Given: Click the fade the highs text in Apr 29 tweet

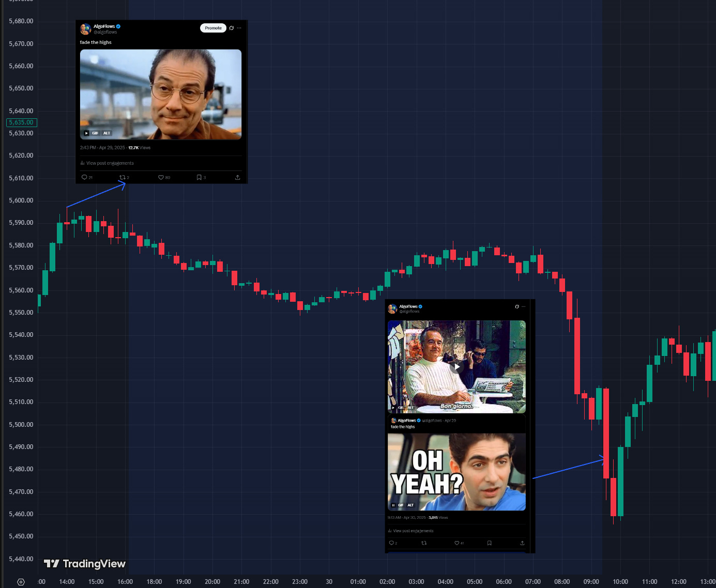Looking at the screenshot, I should (x=96, y=42).
